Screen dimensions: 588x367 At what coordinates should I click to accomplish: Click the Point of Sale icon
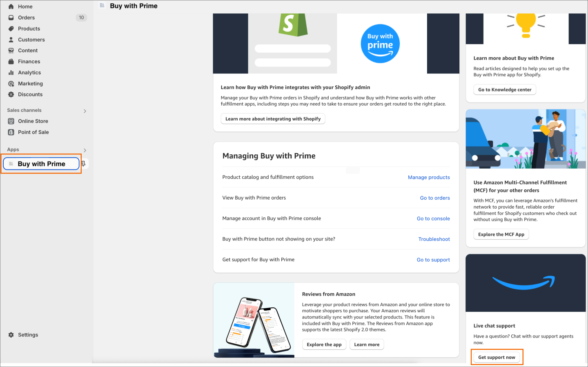[x=11, y=132]
